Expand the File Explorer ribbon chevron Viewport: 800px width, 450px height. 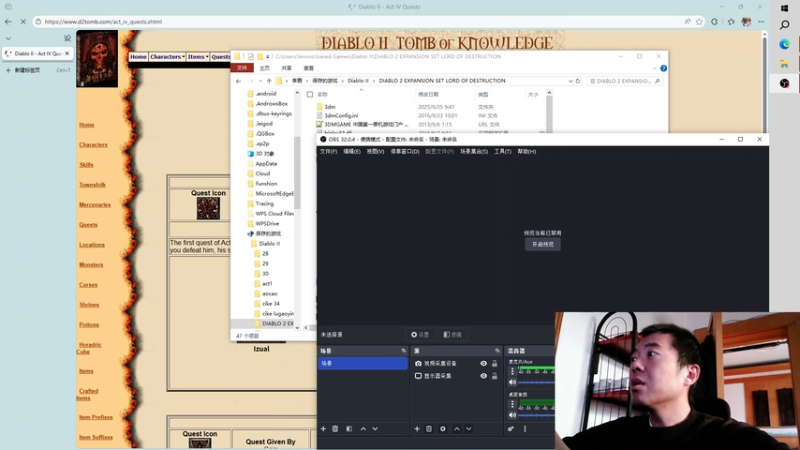654,68
